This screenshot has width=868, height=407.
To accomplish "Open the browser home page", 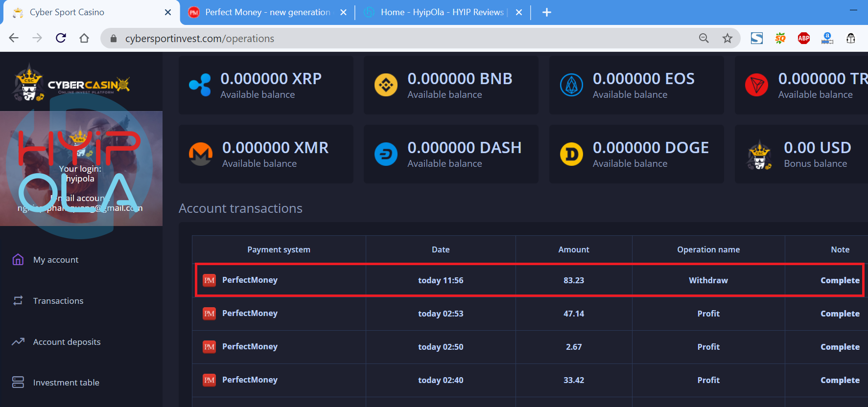I will (x=84, y=38).
